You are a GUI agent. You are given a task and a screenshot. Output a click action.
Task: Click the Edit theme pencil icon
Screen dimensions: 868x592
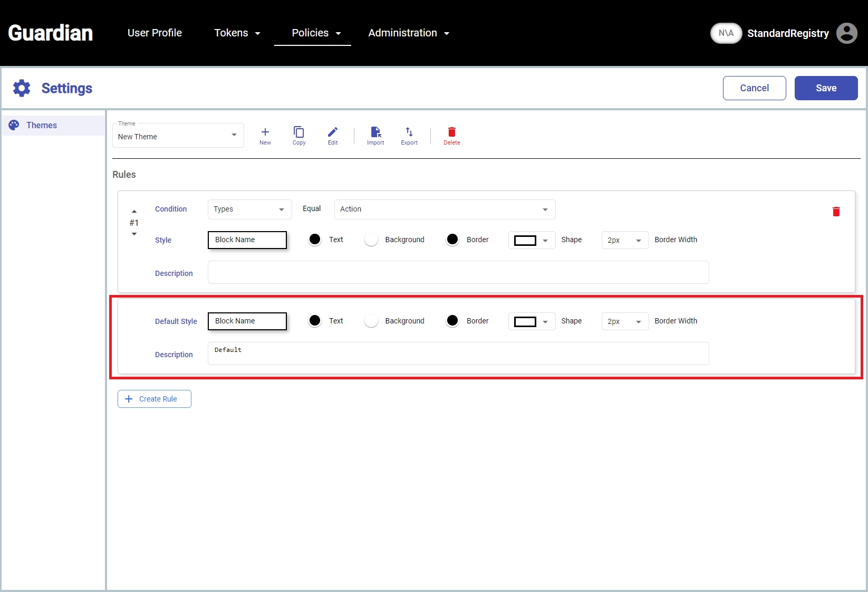pos(332,132)
